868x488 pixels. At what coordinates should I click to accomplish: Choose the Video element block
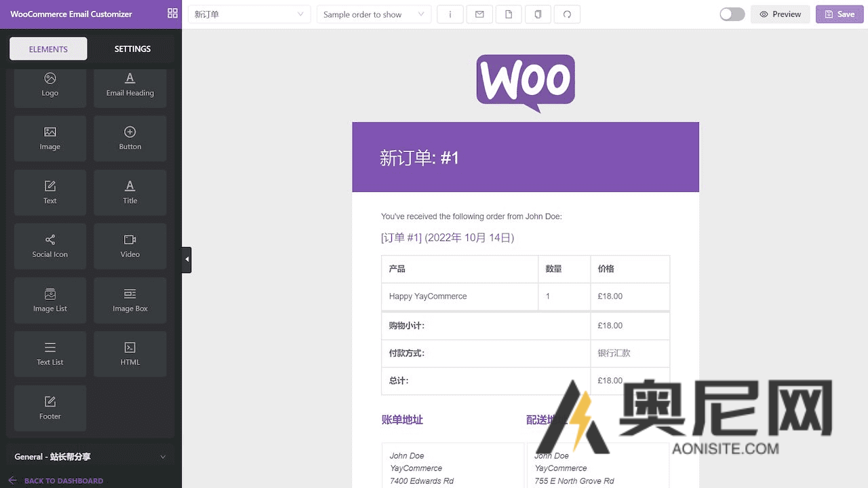130,246
